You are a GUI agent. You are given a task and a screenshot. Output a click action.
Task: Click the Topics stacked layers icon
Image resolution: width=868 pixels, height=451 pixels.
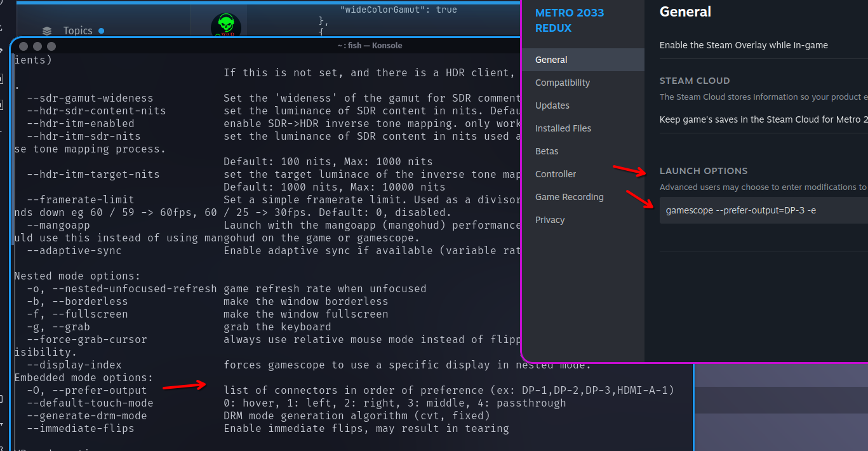click(x=46, y=30)
